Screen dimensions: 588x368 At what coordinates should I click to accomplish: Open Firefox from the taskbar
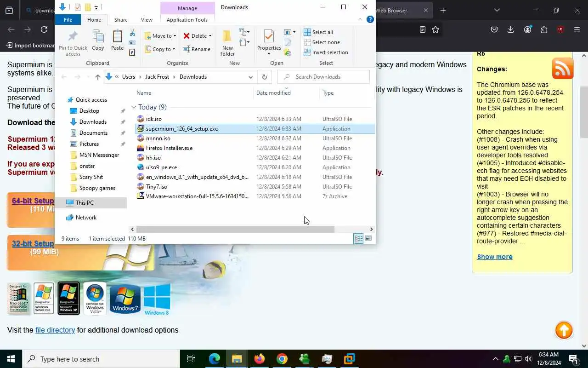[259, 359]
